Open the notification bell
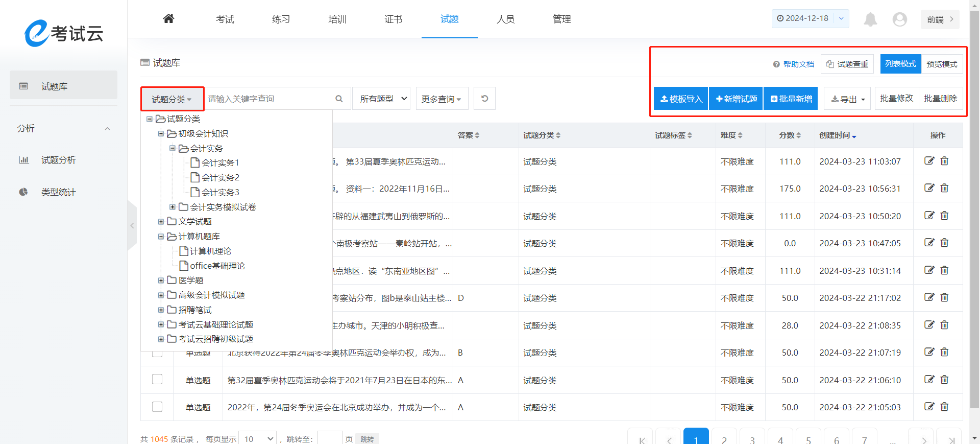Image resolution: width=980 pixels, height=444 pixels. [870, 19]
